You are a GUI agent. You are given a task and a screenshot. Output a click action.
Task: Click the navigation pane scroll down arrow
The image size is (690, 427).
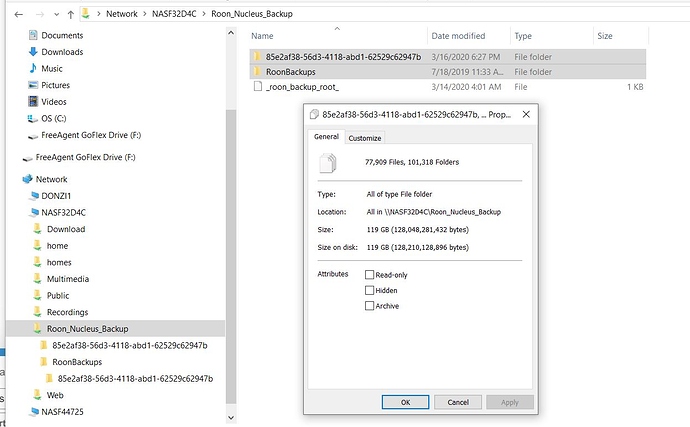[231, 417]
